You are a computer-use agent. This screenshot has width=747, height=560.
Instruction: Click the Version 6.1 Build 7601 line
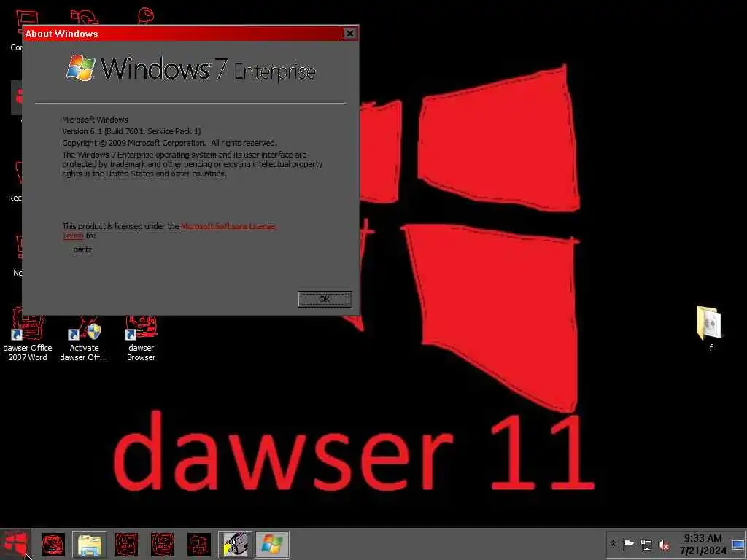(131, 131)
